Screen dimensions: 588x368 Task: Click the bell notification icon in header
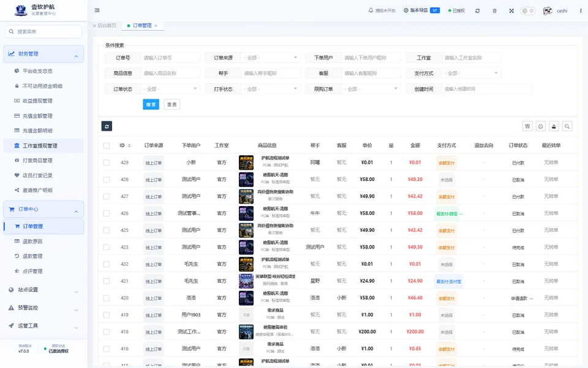click(371, 10)
